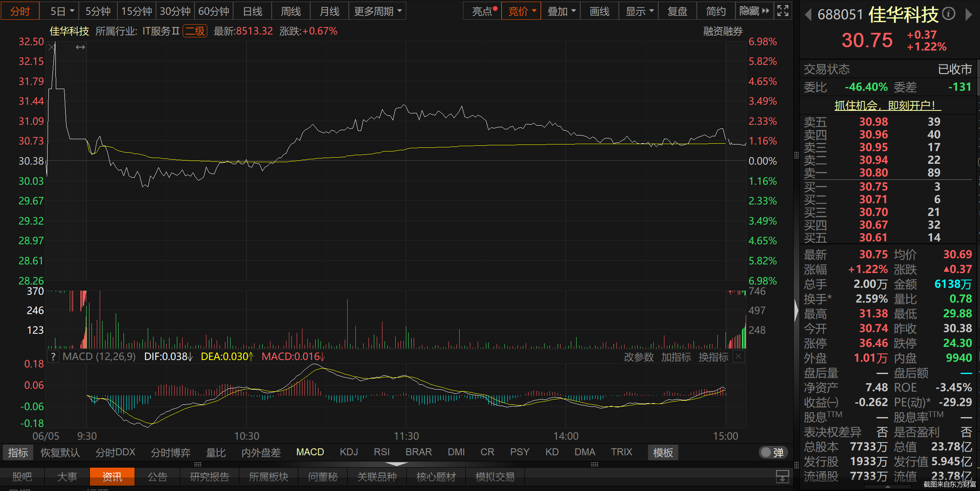Click 加指标 to add an indicator
Viewport: 980px width, 491px height.
point(676,357)
